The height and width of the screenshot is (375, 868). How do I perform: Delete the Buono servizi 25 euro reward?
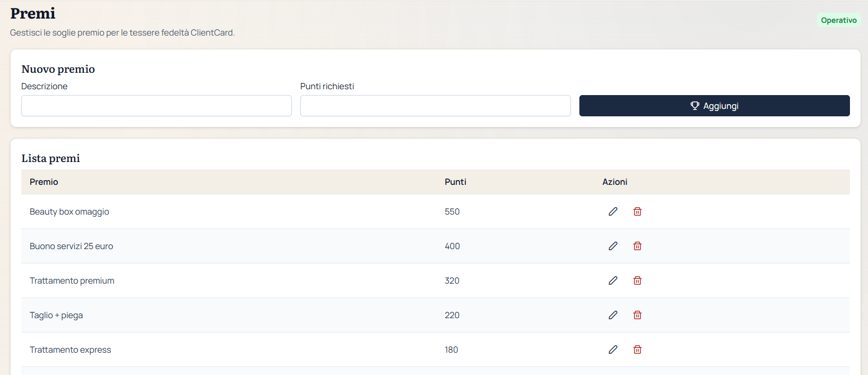[x=637, y=246]
